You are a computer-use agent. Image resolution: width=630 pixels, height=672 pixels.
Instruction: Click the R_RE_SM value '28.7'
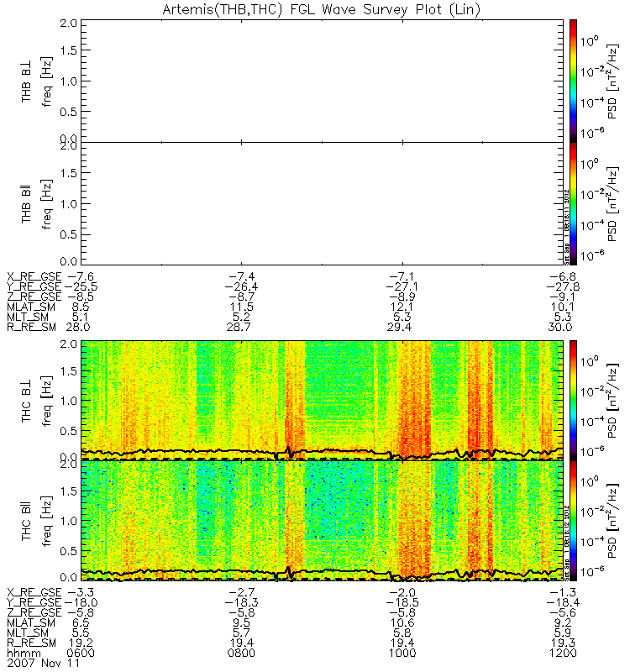click(239, 327)
